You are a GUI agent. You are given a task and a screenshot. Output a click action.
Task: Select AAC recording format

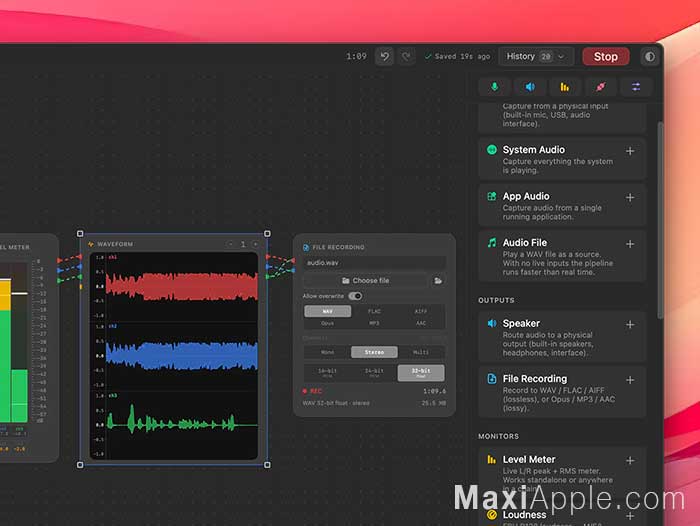tap(421, 323)
